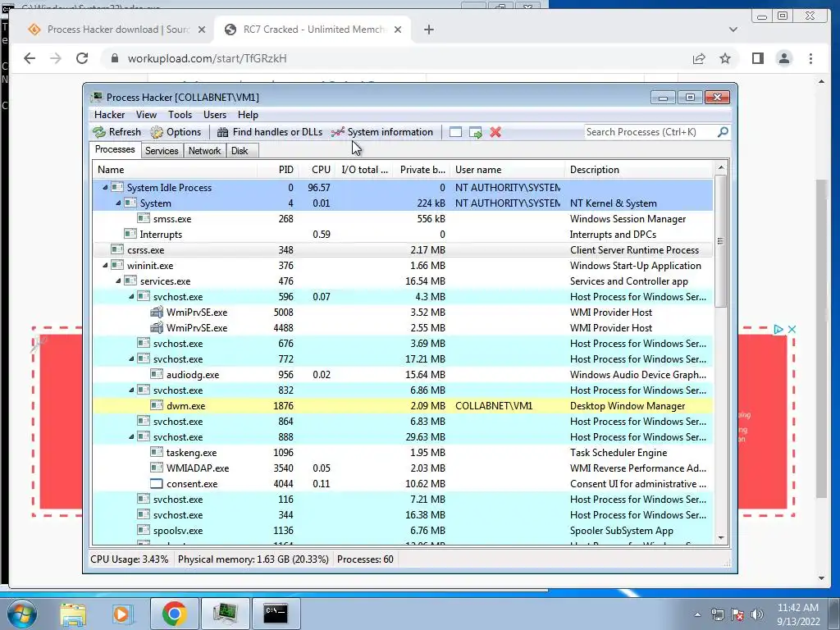
Task: Collapse svchost.exe PID 596 node
Action: [x=131, y=296]
